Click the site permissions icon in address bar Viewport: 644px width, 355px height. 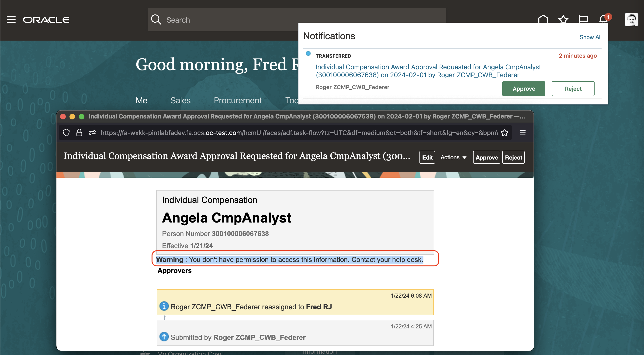click(92, 132)
